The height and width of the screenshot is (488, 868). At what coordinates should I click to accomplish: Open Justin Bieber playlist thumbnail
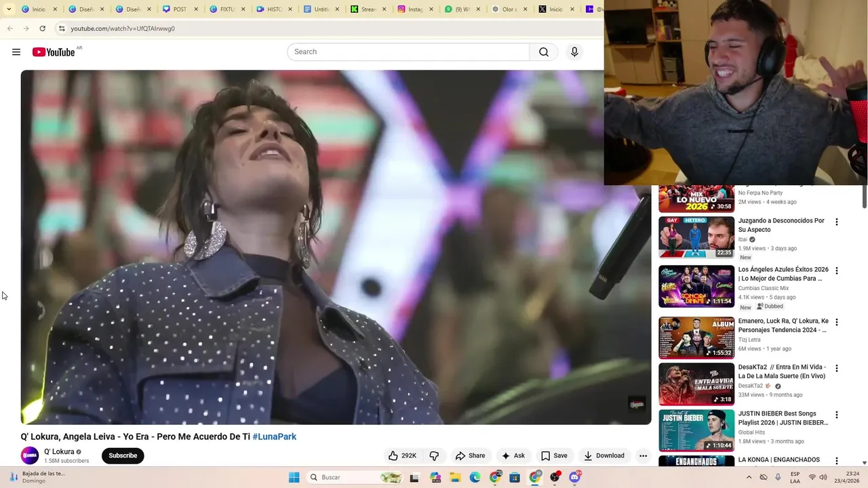[x=696, y=430]
